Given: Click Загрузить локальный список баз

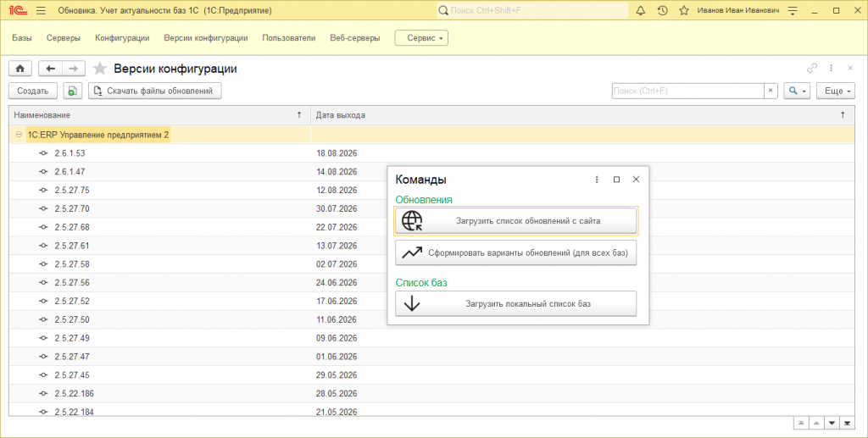Looking at the screenshot, I should coord(516,303).
